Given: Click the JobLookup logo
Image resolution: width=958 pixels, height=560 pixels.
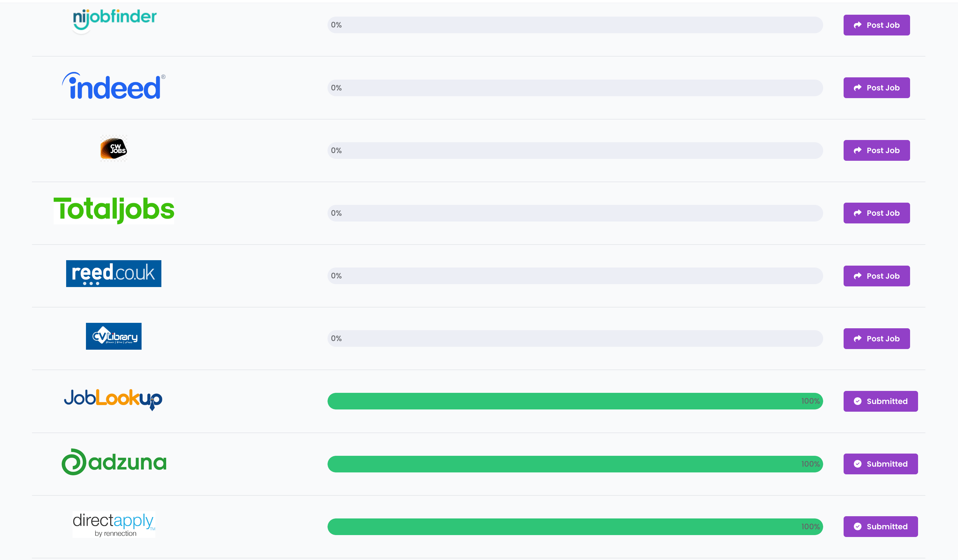Looking at the screenshot, I should click(113, 399).
